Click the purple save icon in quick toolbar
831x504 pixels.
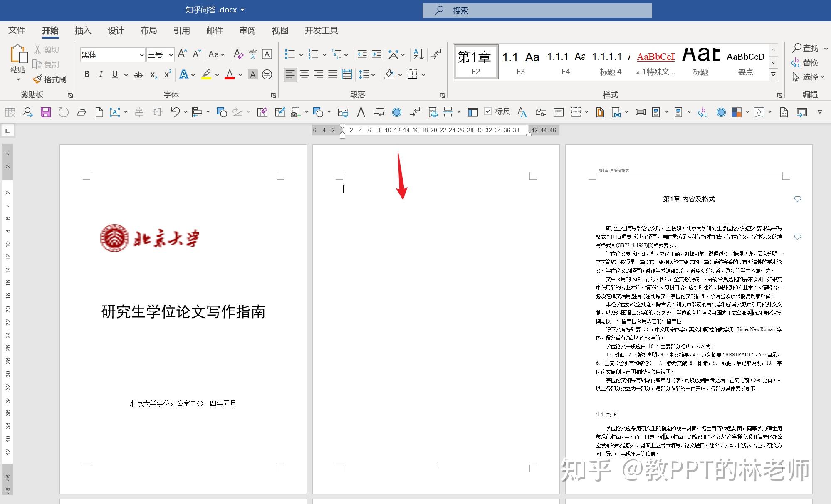(45, 112)
